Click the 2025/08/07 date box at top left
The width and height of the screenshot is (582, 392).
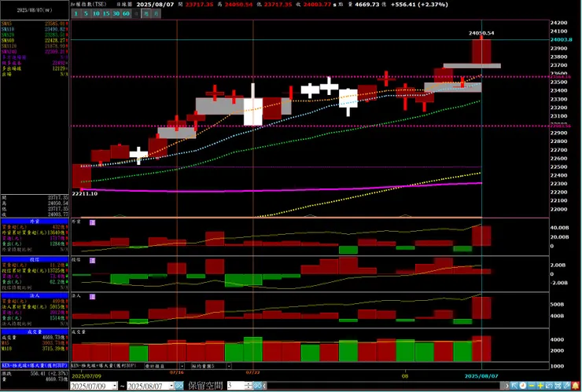[x=34, y=10]
